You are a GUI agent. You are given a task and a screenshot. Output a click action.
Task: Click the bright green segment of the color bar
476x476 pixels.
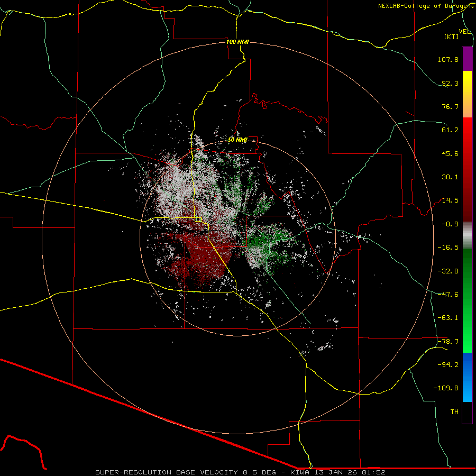click(467, 300)
